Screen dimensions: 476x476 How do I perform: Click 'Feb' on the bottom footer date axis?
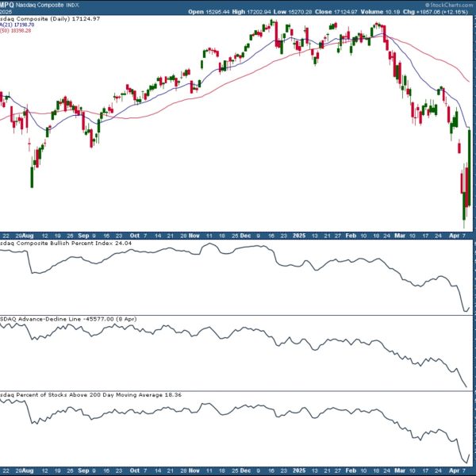[351, 470]
